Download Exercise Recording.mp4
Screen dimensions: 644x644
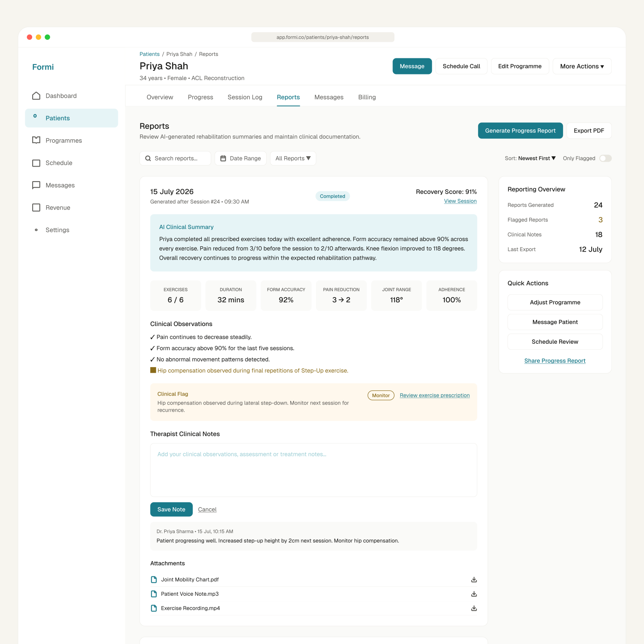pyautogui.click(x=474, y=608)
